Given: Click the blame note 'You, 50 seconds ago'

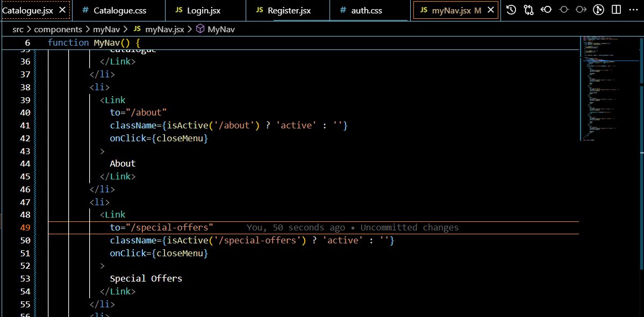Looking at the screenshot, I should tap(296, 227).
